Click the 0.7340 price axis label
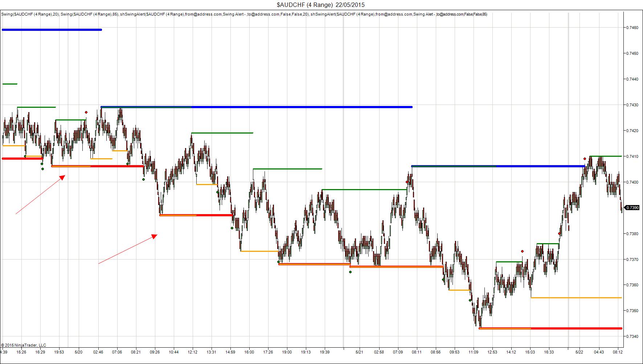The height and width of the screenshot is (364, 643). click(632, 336)
